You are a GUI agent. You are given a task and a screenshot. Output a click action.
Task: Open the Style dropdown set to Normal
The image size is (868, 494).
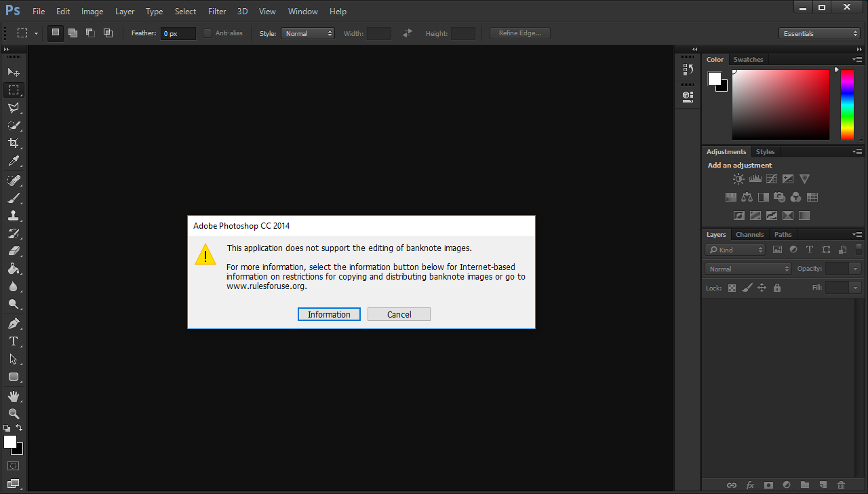tap(308, 33)
